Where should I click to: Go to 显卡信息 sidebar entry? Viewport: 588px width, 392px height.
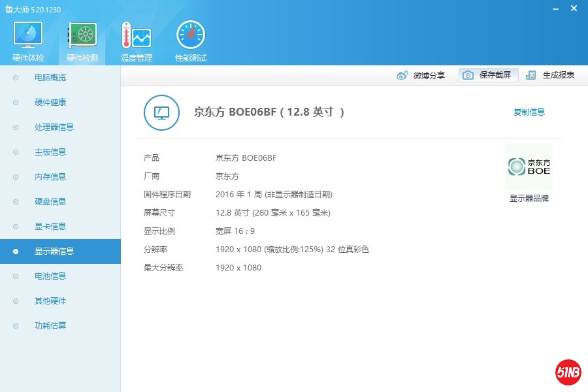pyautogui.click(x=50, y=227)
